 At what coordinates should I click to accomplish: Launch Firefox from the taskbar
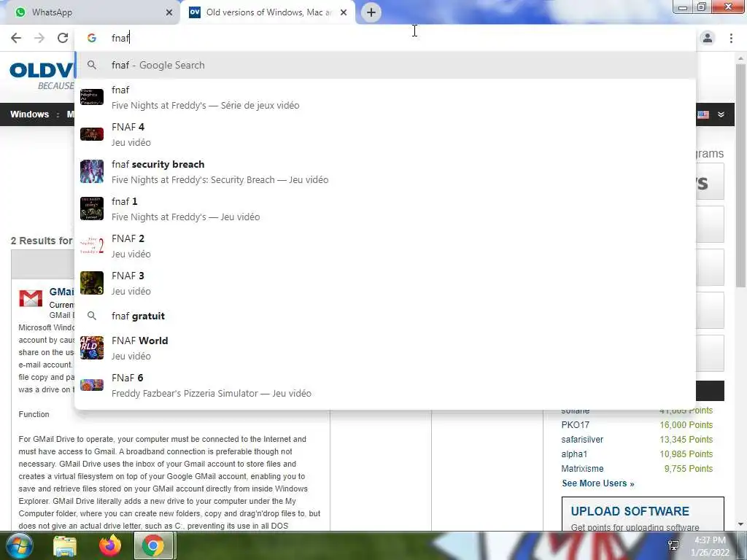tap(109, 545)
